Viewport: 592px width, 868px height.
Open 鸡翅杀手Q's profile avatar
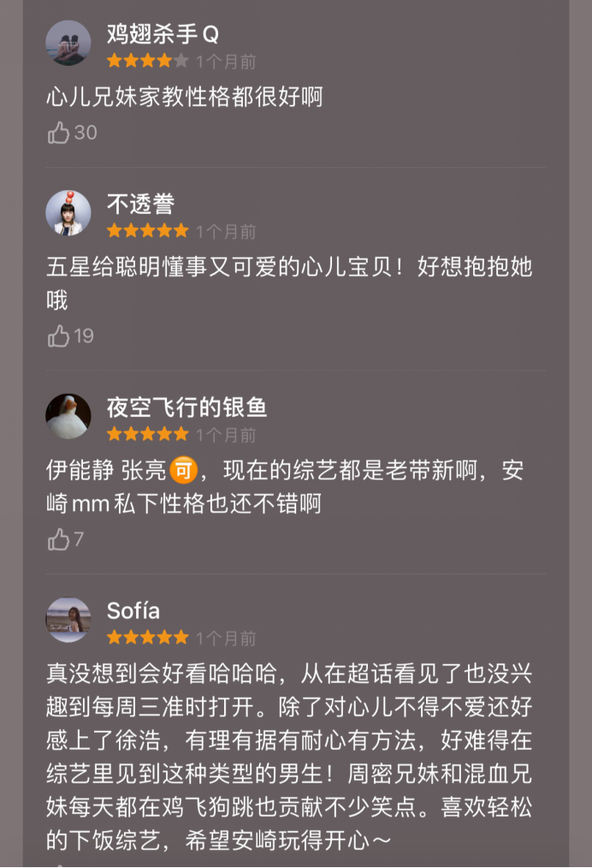[68, 43]
